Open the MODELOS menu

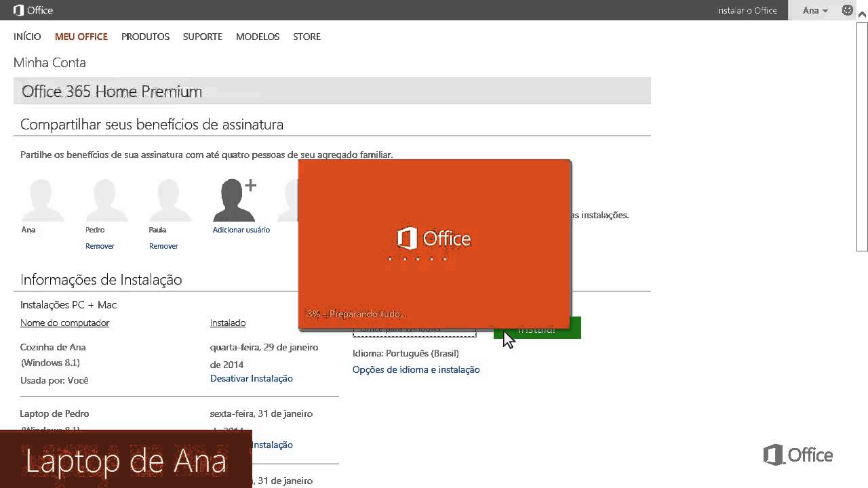(258, 37)
